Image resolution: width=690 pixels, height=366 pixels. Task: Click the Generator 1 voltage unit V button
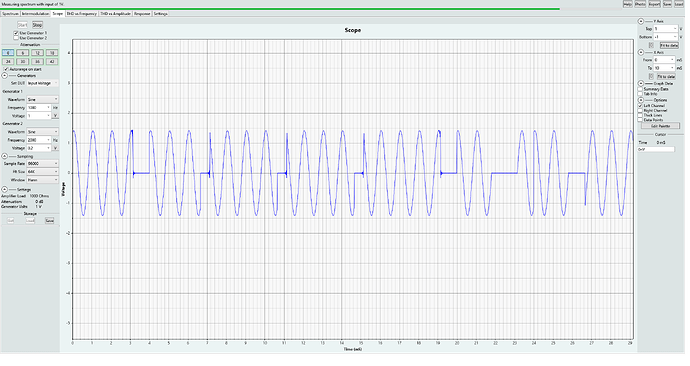pos(55,116)
